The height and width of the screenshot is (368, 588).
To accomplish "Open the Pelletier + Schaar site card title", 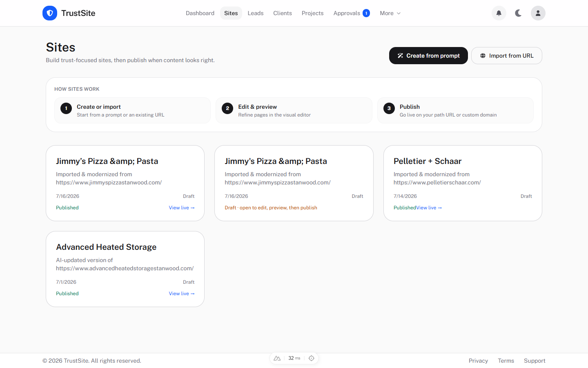I will pos(428,161).
